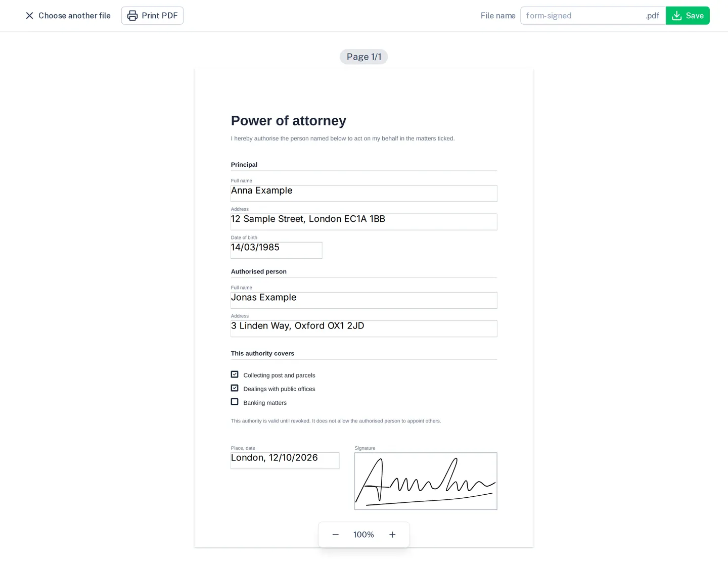
Task: Untick Dealings with public offices checkbox
Action: tap(235, 388)
